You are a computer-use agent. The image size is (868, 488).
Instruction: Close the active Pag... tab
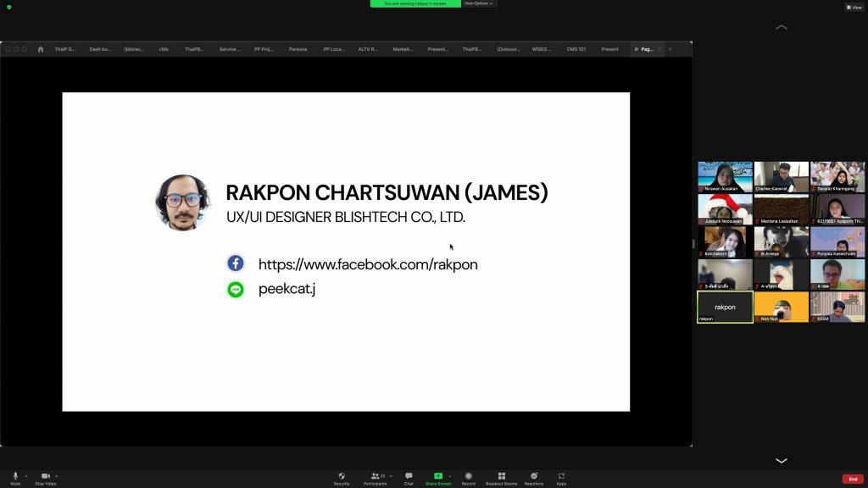coord(659,49)
